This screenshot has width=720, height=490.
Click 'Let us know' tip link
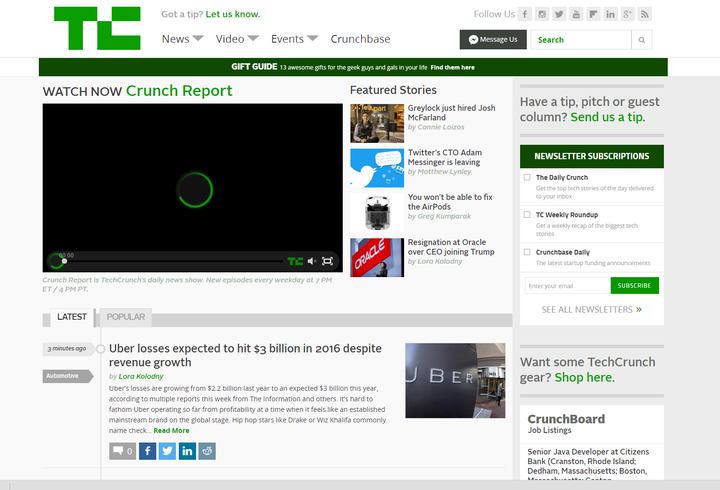click(233, 14)
